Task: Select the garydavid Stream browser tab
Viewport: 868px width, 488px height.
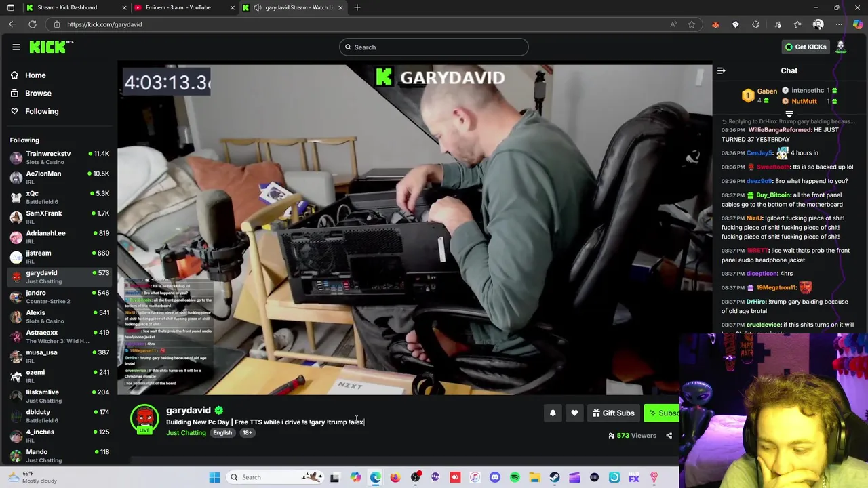Action: click(x=293, y=7)
